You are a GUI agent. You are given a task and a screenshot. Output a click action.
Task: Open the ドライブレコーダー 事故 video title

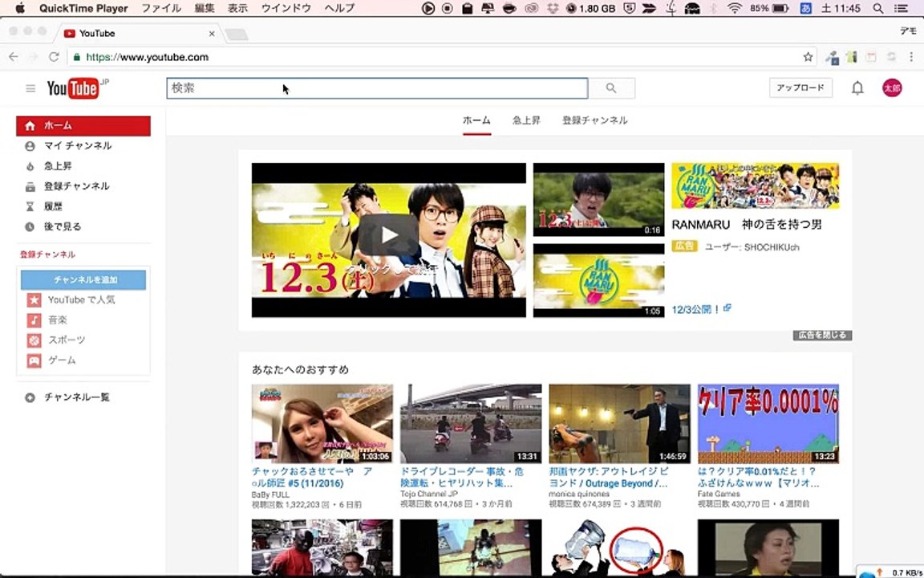(x=461, y=477)
